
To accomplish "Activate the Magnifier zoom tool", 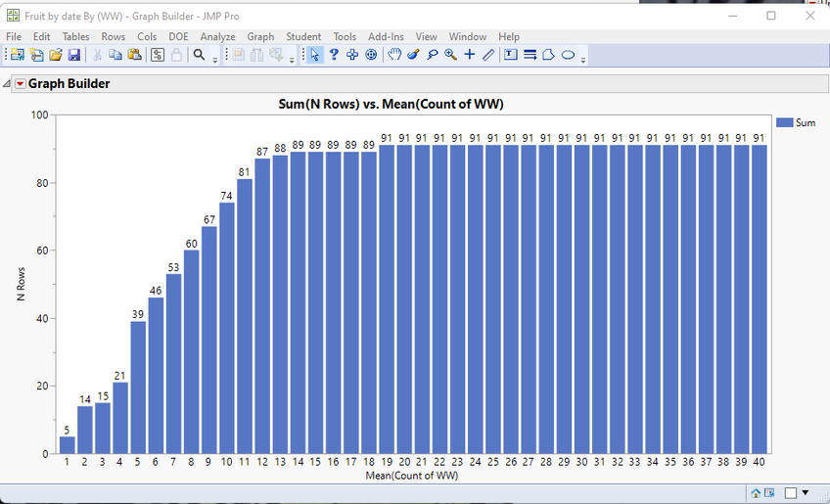I will (x=450, y=55).
